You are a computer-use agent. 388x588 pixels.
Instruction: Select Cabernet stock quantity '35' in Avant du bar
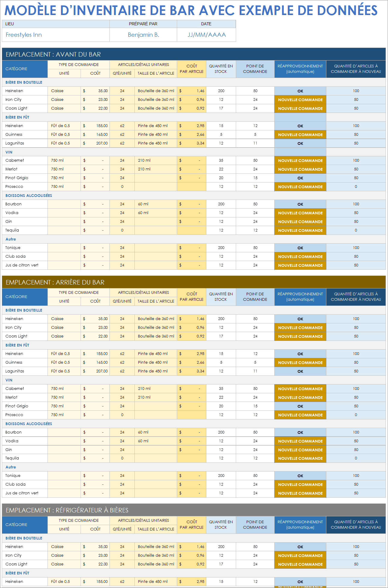coord(221,160)
